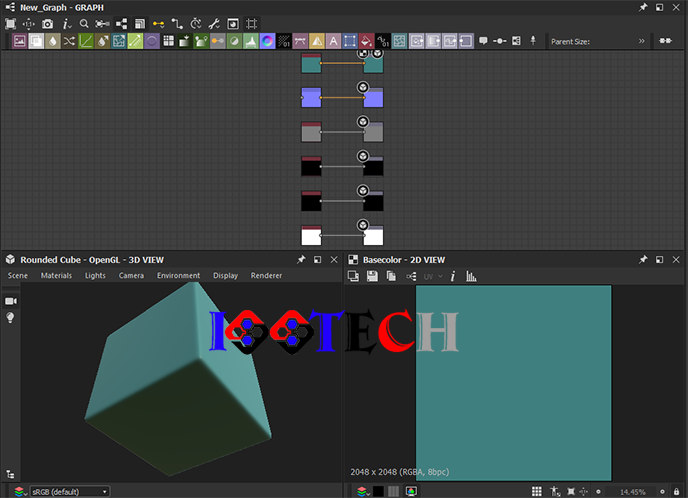The width and height of the screenshot is (688, 498).
Task: Show image info in 2D view
Action: tap(453, 276)
